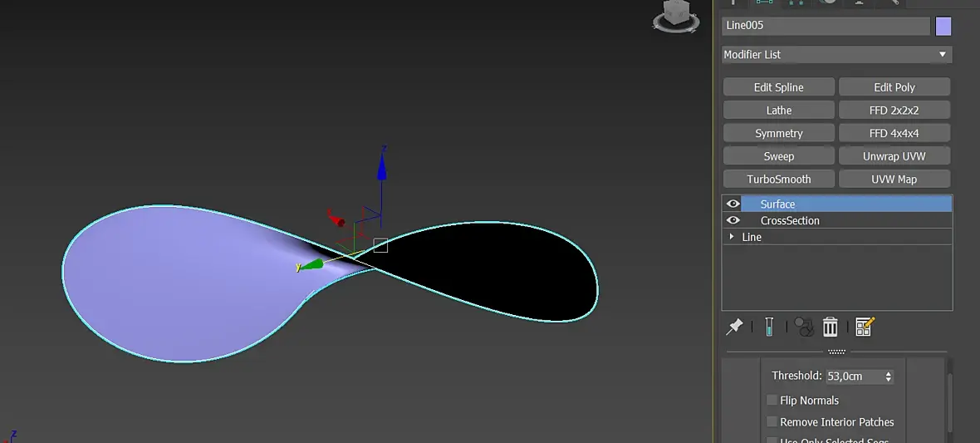Select the Line base object row
The width and height of the screenshot is (980, 443).
(x=837, y=237)
